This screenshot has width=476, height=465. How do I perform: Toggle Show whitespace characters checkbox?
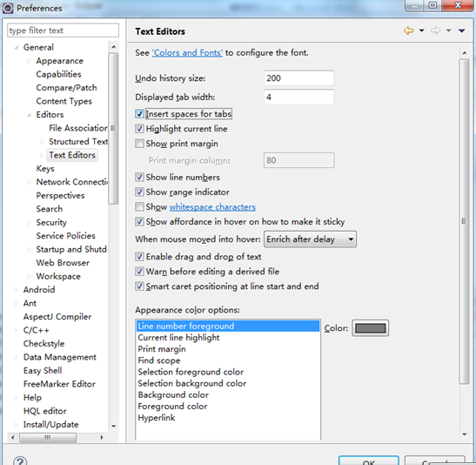coord(139,207)
